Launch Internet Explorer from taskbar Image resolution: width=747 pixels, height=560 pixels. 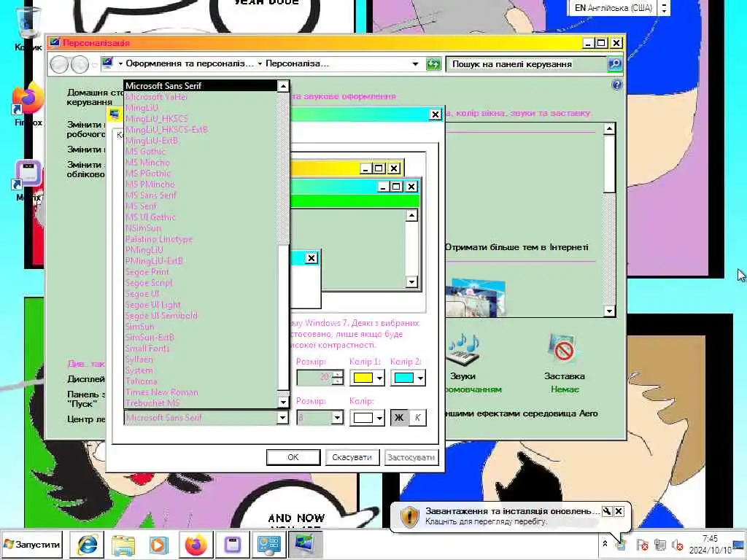point(88,544)
